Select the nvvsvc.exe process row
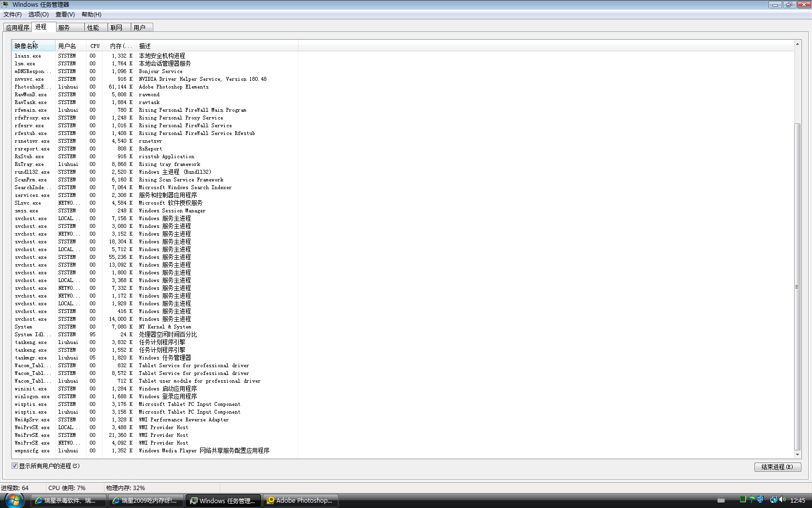The width and height of the screenshot is (812, 508). [x=155, y=79]
